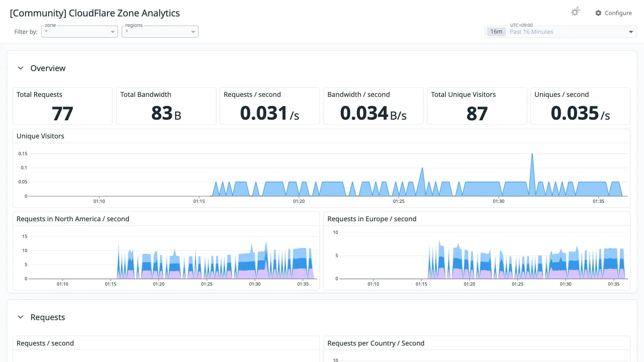This screenshot has height=362, width=644.
Task: Click the Filter by label
Action: 26,32
